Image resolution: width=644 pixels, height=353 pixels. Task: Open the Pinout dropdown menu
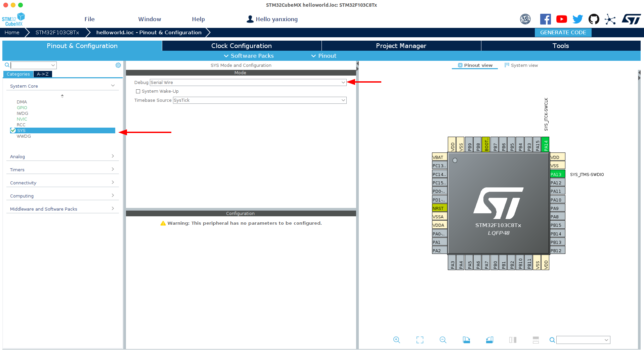[x=324, y=56]
